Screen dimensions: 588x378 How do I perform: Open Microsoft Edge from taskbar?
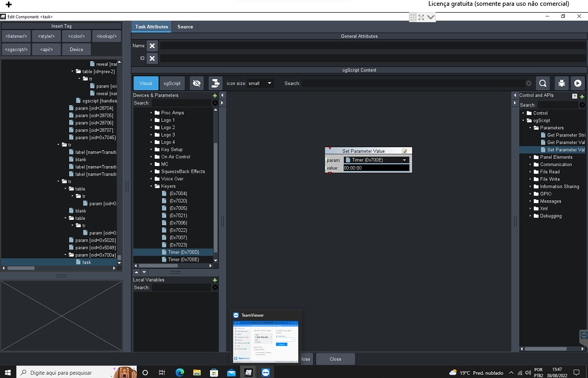click(179, 372)
